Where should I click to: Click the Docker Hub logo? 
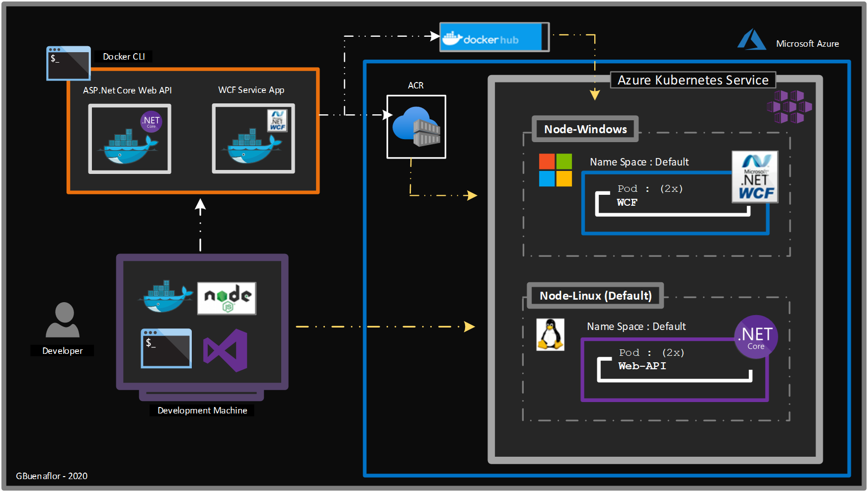494,37
